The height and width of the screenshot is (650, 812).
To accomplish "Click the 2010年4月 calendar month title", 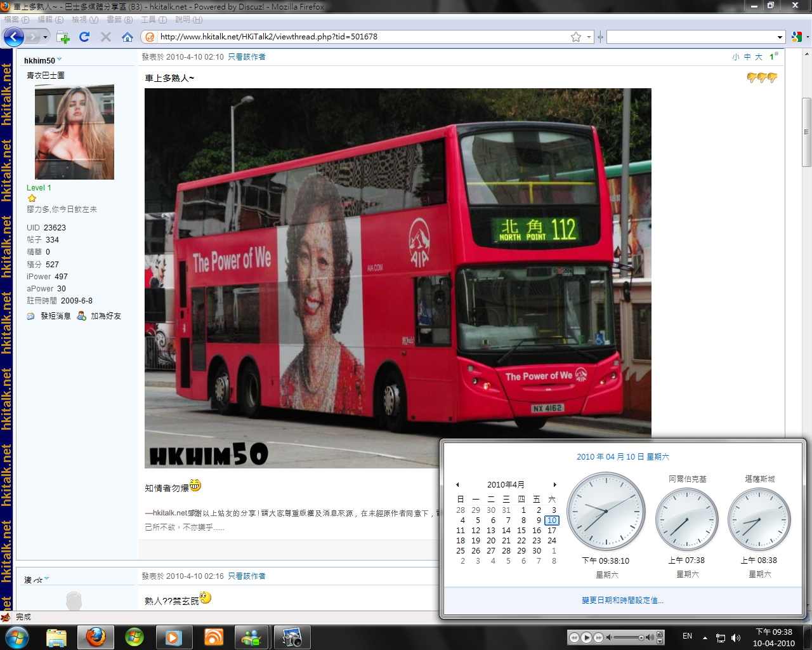I will tap(506, 485).
